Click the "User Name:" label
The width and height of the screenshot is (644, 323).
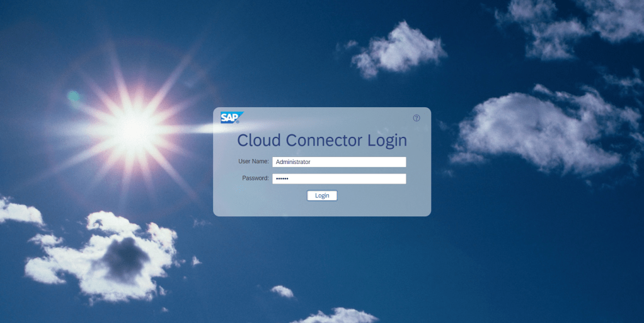(x=253, y=161)
